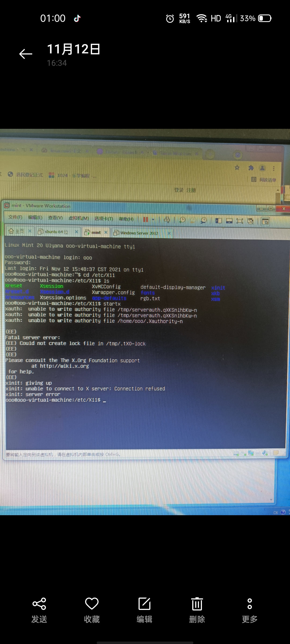Close the xbuntu 64 位 tab

point(77,232)
